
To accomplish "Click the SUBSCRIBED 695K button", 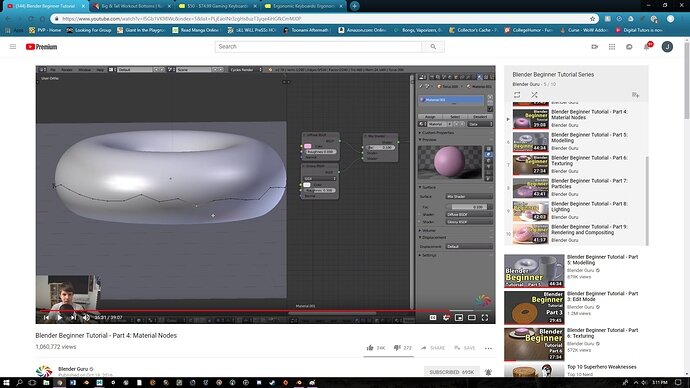I will pos(451,372).
